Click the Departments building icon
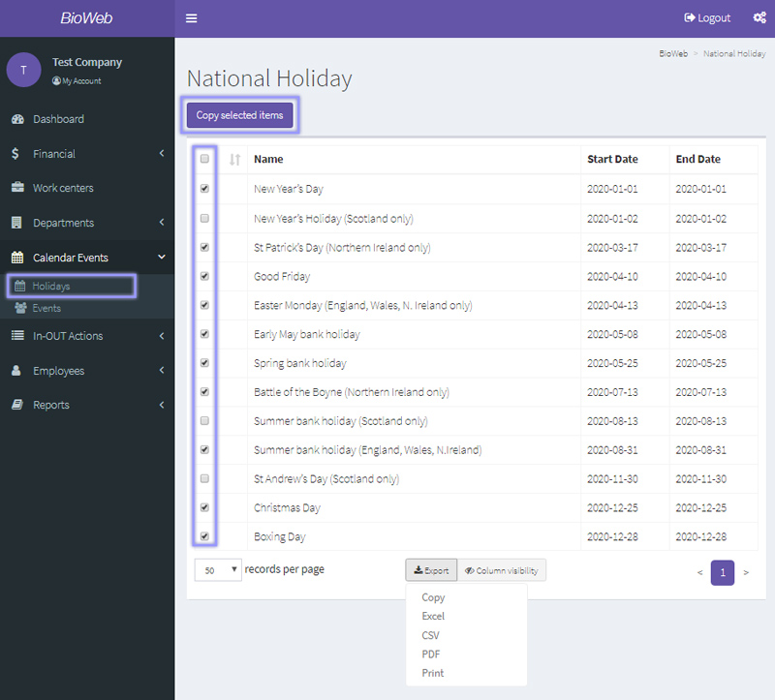Screen dimensions: 775x700 click(x=17, y=223)
